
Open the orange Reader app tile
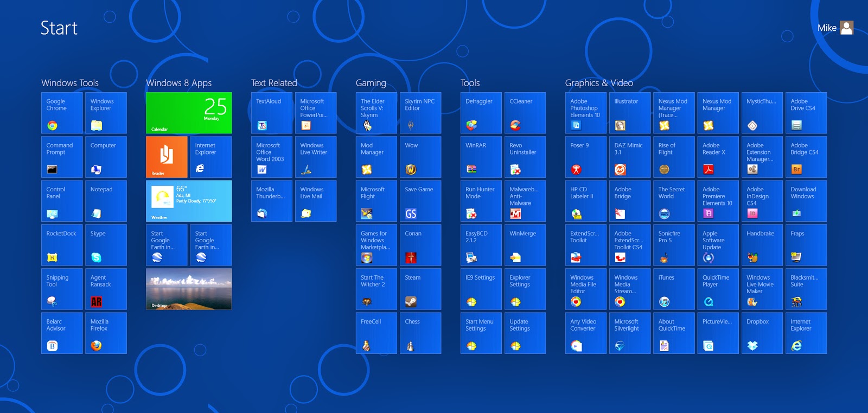[167, 157]
